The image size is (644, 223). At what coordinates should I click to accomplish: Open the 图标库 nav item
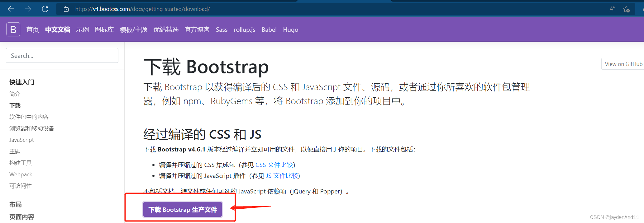tap(104, 30)
